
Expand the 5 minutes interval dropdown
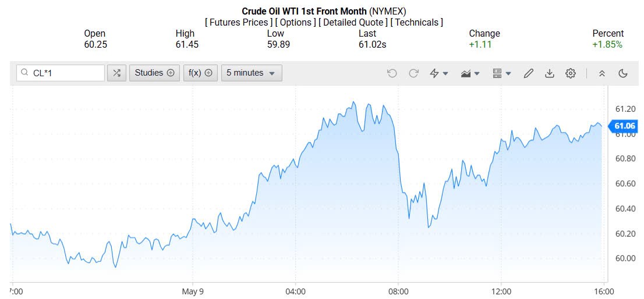click(x=252, y=73)
